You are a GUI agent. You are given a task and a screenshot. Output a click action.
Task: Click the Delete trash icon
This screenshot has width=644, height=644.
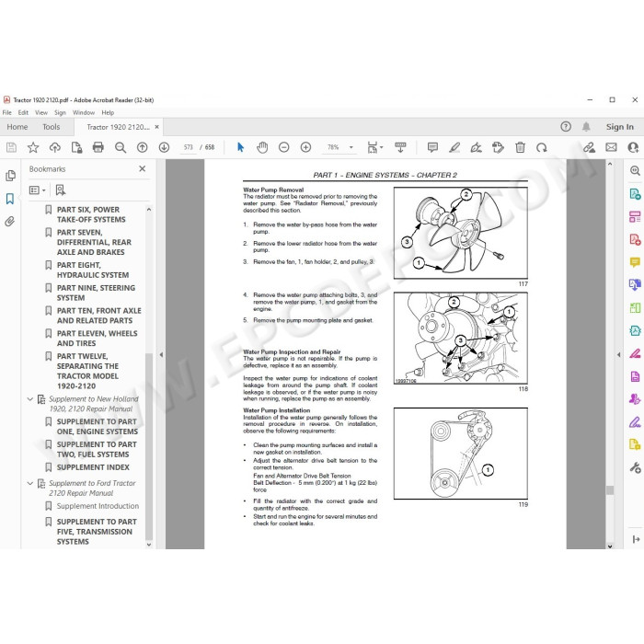coord(520,147)
